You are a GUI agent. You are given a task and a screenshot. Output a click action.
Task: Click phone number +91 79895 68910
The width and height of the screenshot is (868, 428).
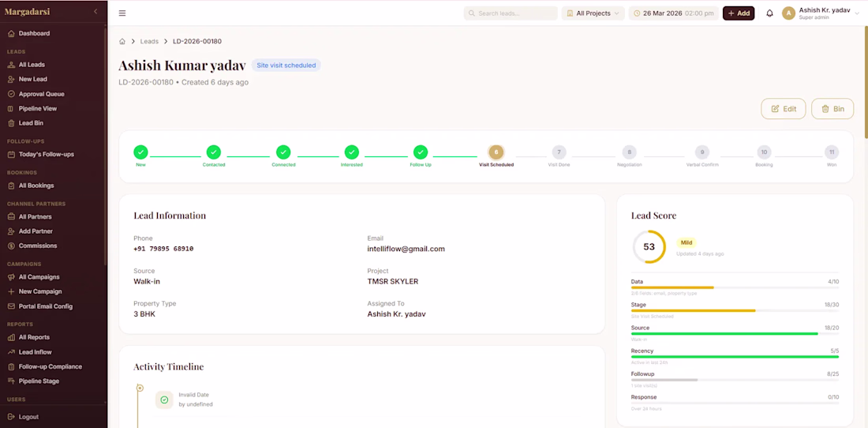pos(163,249)
